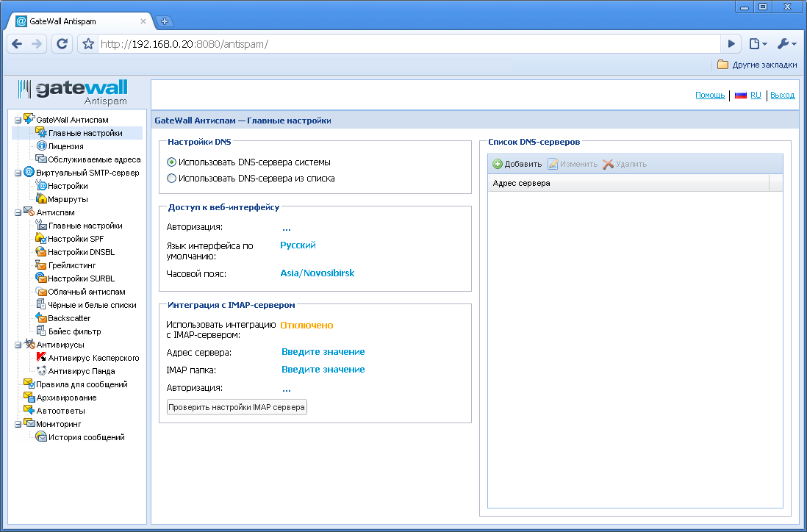Select 'Использовать DNS-сервера системы' radio button
807x532 pixels.
coord(172,162)
